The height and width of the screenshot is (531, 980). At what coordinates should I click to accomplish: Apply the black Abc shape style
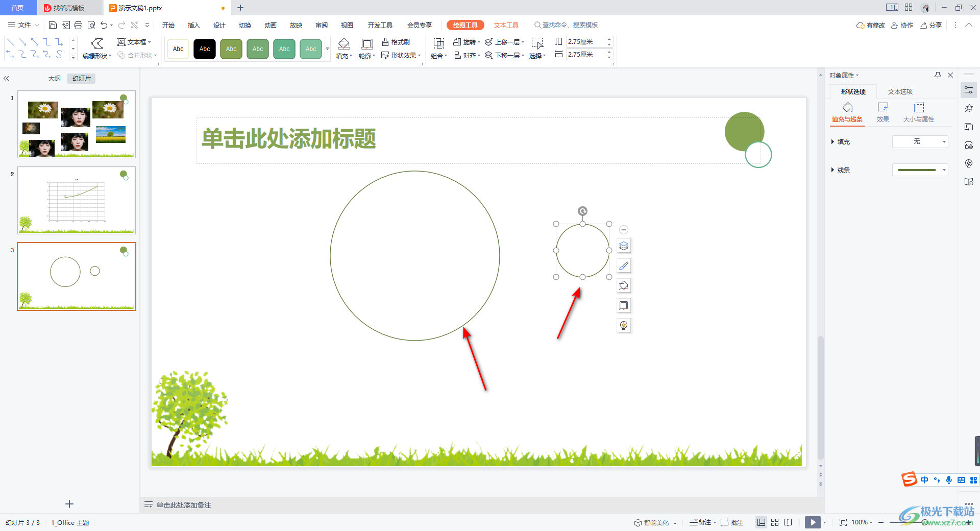205,49
